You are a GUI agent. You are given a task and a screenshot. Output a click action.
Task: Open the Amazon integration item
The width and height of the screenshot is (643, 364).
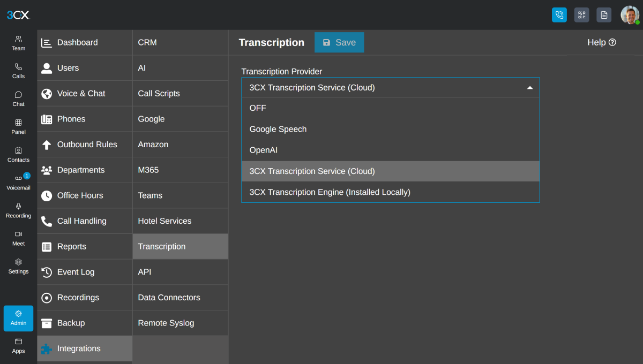(x=181, y=145)
